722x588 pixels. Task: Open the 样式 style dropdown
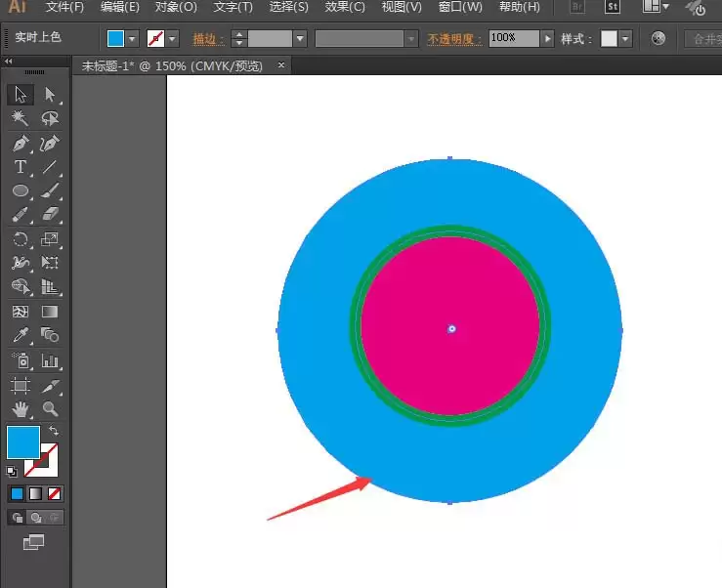click(625, 39)
